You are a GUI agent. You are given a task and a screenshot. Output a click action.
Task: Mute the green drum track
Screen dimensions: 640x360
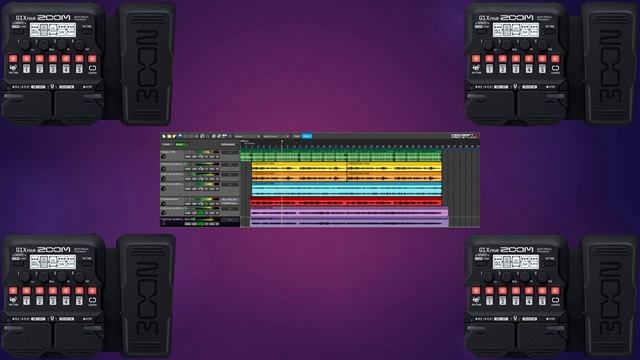point(188,157)
